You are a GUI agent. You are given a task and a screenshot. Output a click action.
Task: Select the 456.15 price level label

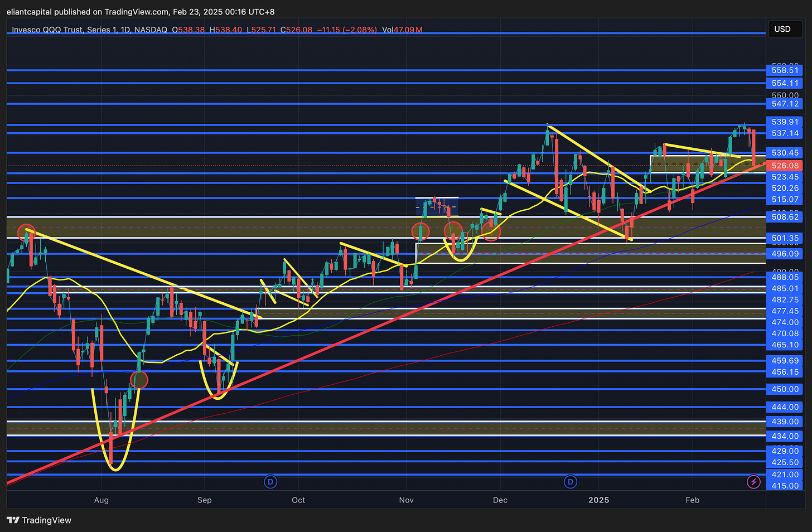click(x=785, y=372)
